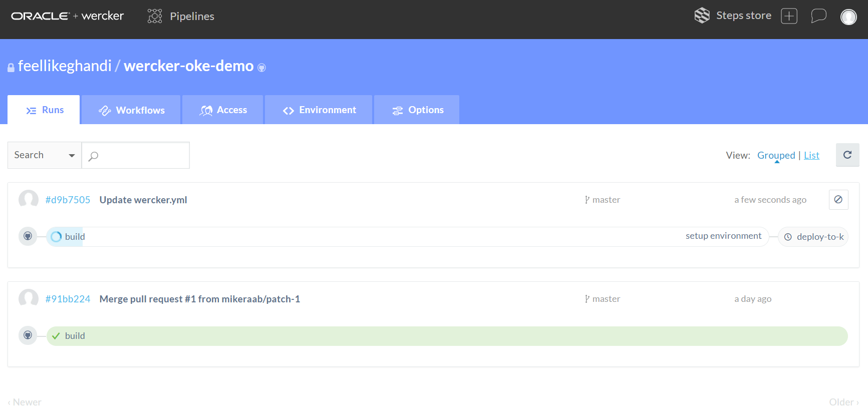Open the Oracle Wercker home logo

click(x=67, y=16)
